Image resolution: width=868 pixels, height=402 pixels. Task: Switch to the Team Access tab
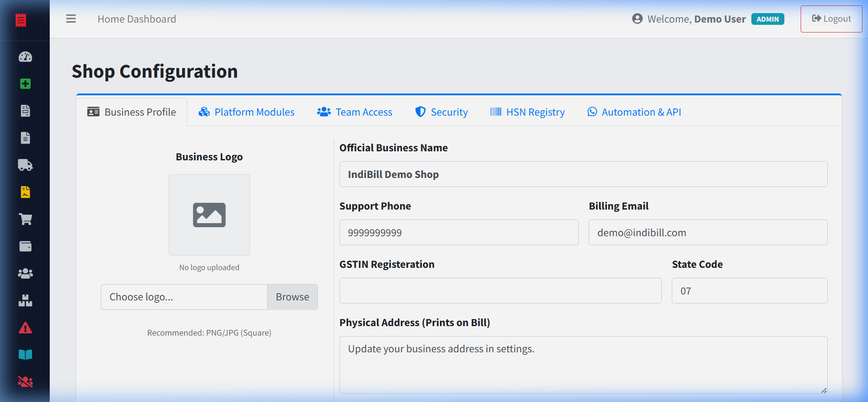355,112
